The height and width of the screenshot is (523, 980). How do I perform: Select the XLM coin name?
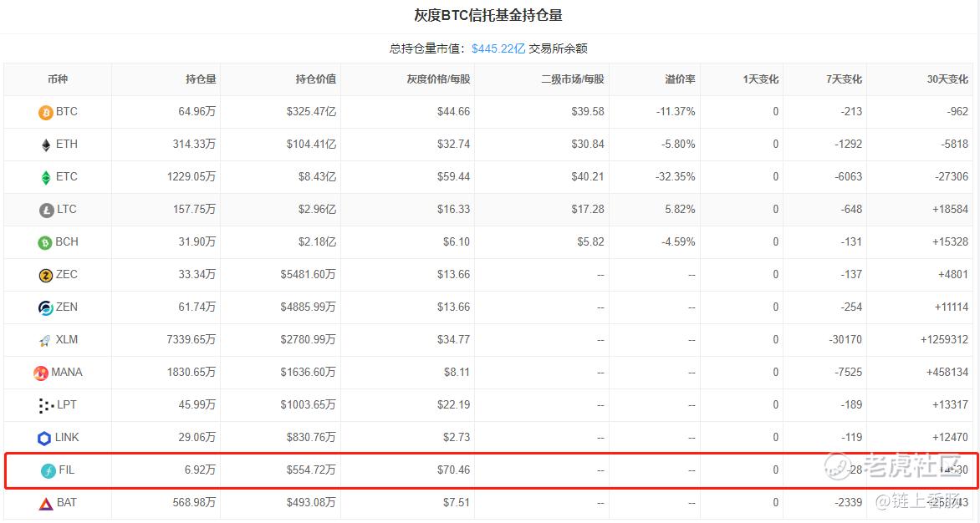[x=67, y=339]
